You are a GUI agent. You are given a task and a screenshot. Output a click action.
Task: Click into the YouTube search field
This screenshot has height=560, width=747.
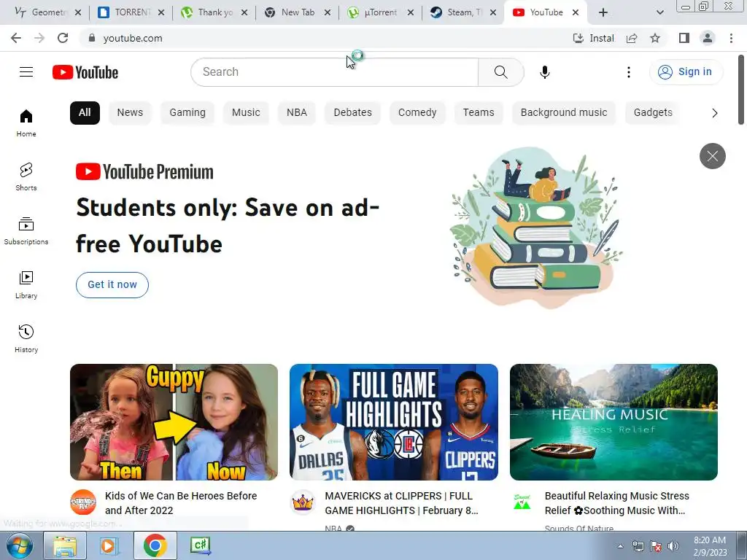pyautogui.click(x=334, y=72)
